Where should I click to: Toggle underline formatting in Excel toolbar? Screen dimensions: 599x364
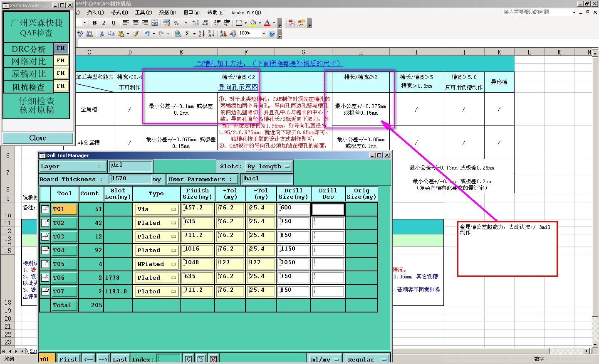tap(114, 23)
